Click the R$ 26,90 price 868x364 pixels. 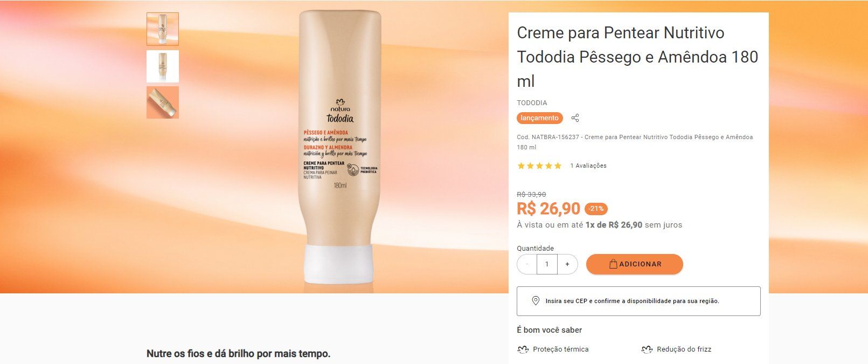tap(548, 209)
